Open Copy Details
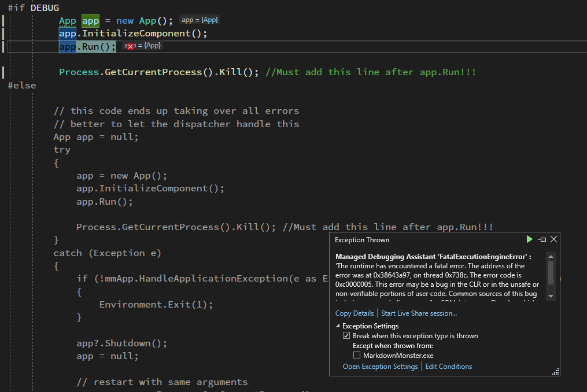587x392 pixels. pos(354,313)
